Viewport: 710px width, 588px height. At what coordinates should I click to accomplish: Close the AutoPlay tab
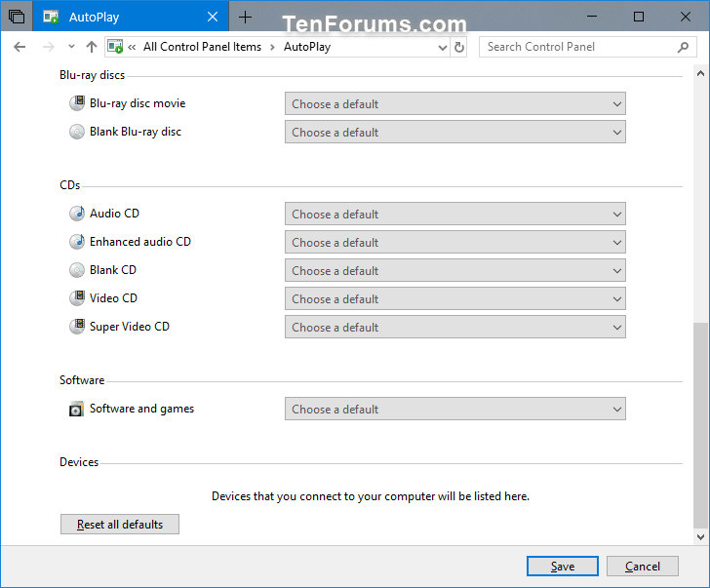(213, 18)
